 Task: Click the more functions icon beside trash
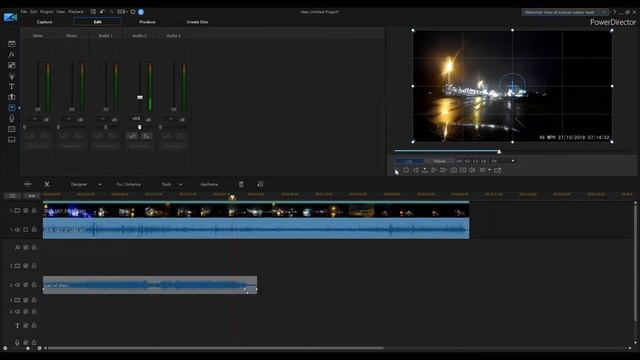coord(260,184)
